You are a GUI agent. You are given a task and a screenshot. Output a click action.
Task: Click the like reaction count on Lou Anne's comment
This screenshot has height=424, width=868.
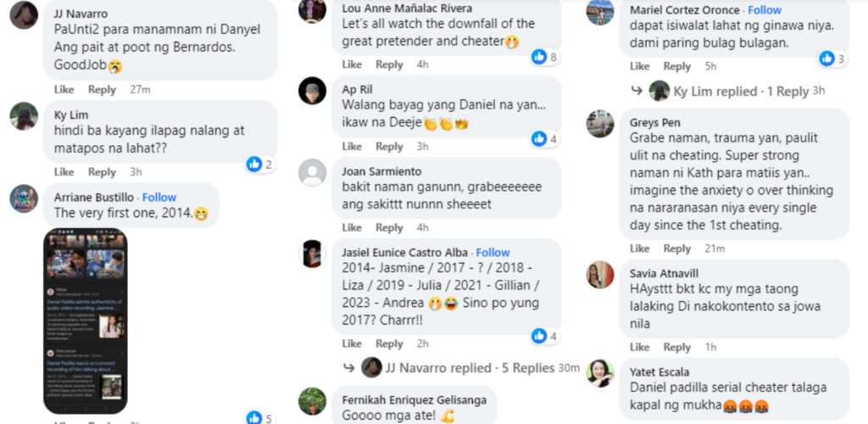545,57
